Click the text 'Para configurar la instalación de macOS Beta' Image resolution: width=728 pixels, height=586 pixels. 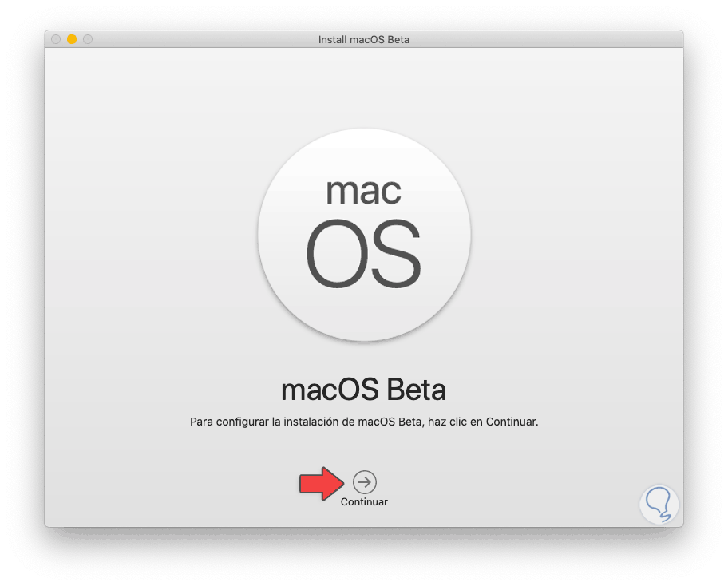pyautogui.click(x=306, y=422)
